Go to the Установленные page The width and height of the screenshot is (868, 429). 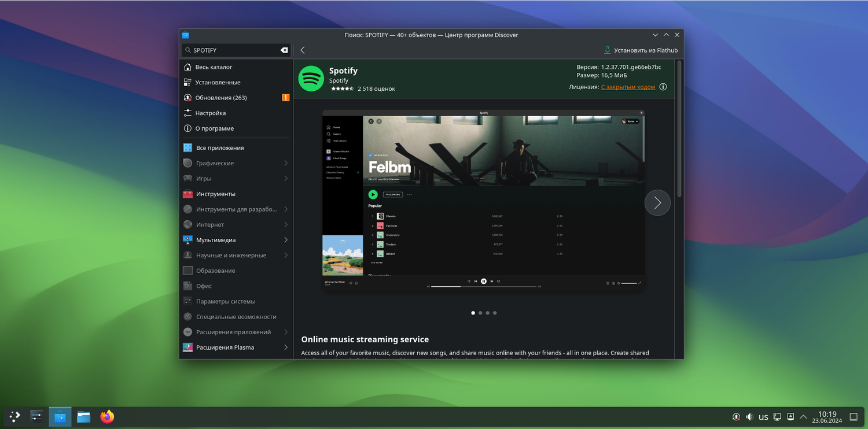[x=236, y=82]
